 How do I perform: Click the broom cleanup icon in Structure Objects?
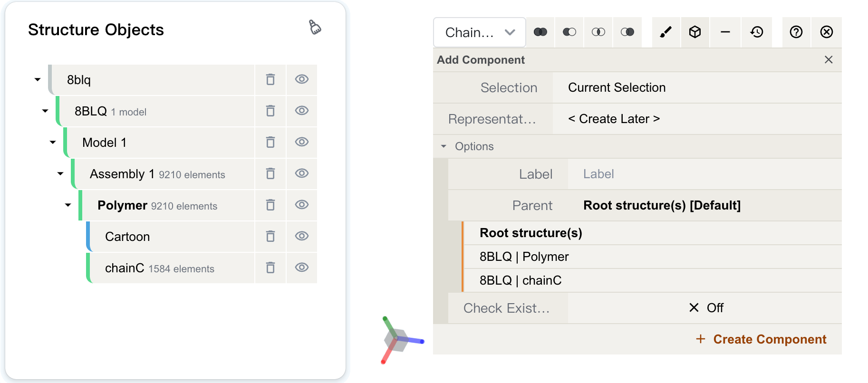315,27
